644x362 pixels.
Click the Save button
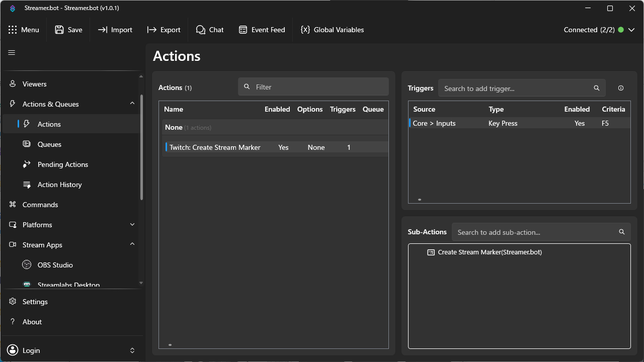pyautogui.click(x=68, y=30)
